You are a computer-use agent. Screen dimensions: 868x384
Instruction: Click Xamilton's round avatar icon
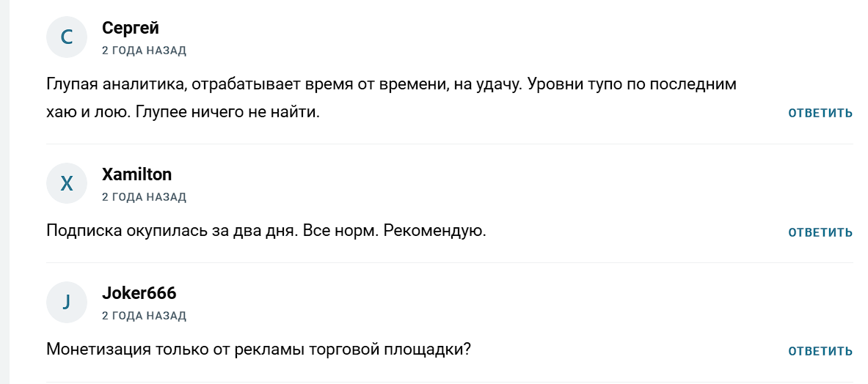67,183
